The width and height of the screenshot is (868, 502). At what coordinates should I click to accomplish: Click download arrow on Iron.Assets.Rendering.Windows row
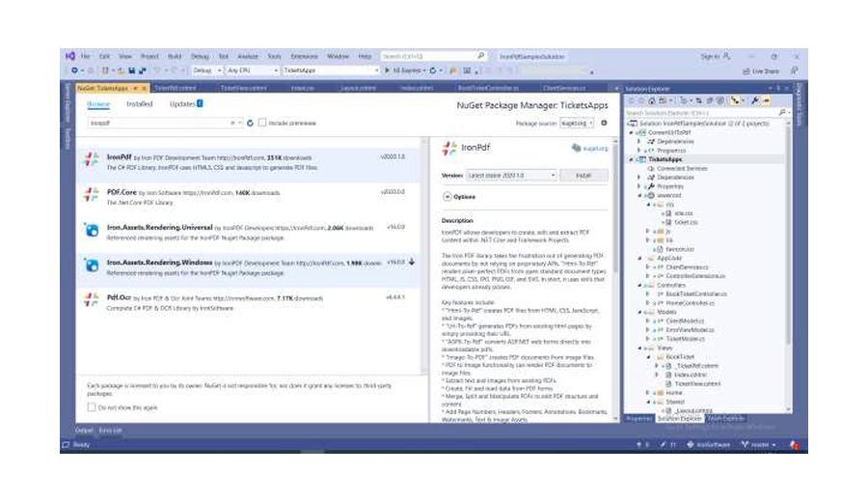tap(411, 262)
